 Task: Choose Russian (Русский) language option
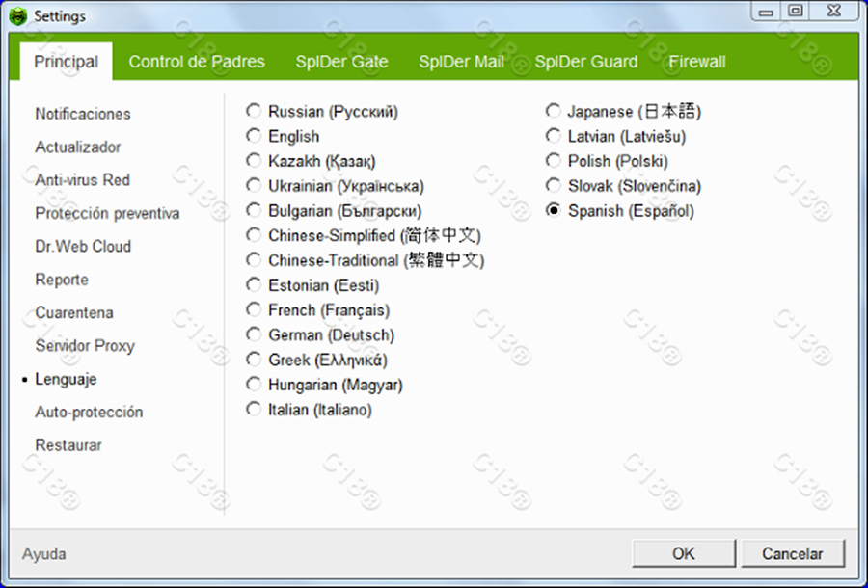(255, 111)
